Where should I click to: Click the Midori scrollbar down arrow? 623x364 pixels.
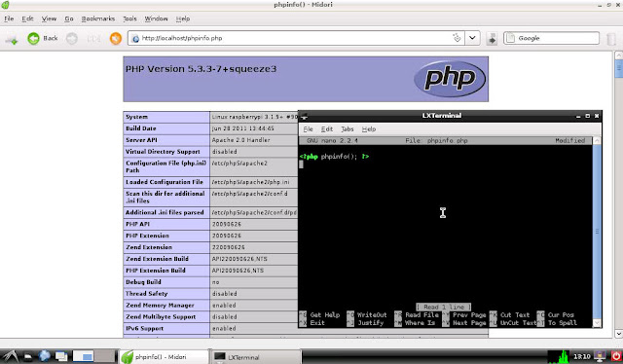(618, 334)
